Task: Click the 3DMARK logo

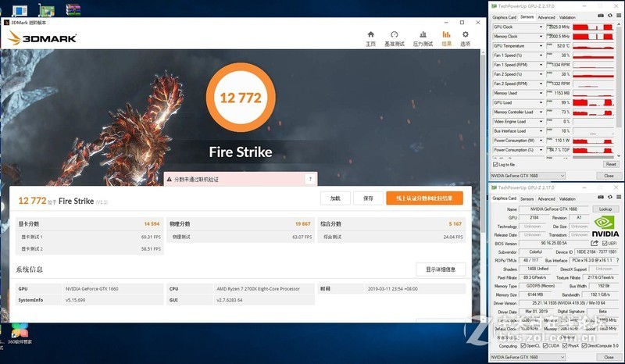Action: pos(42,38)
